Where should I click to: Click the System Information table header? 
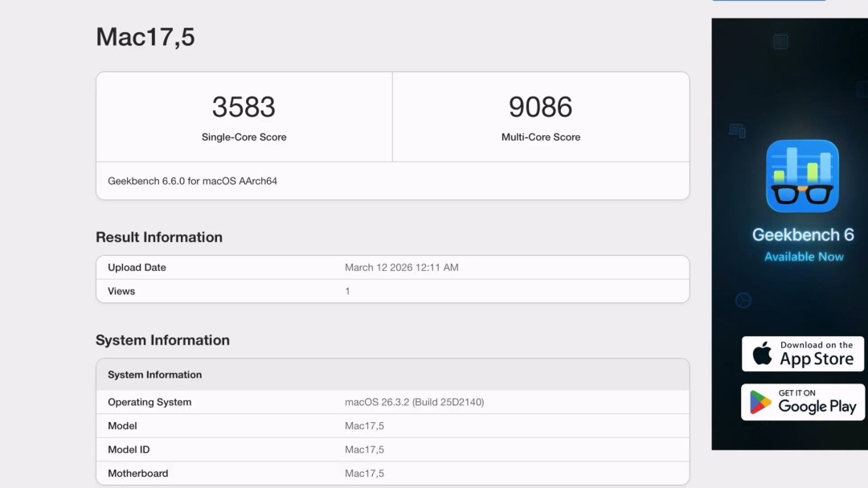pos(154,375)
